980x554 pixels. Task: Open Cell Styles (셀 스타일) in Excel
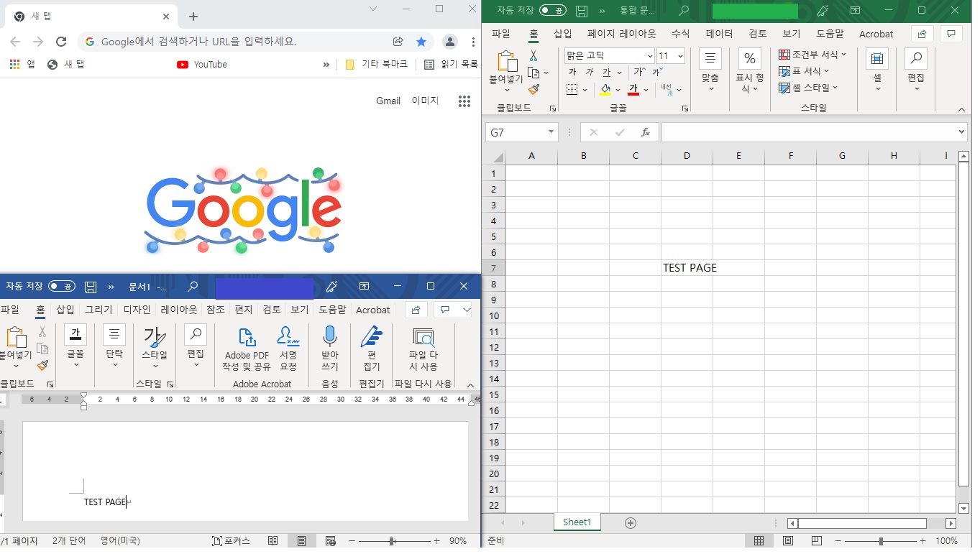[x=809, y=88]
